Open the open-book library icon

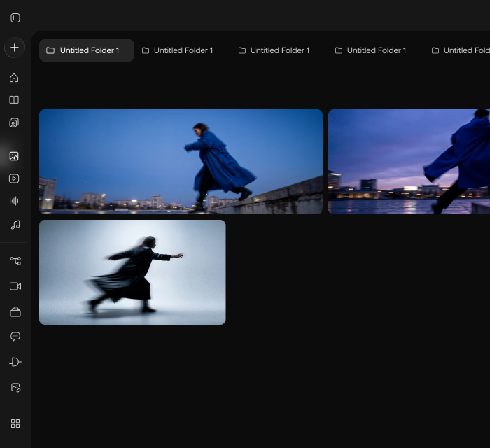pos(14,100)
